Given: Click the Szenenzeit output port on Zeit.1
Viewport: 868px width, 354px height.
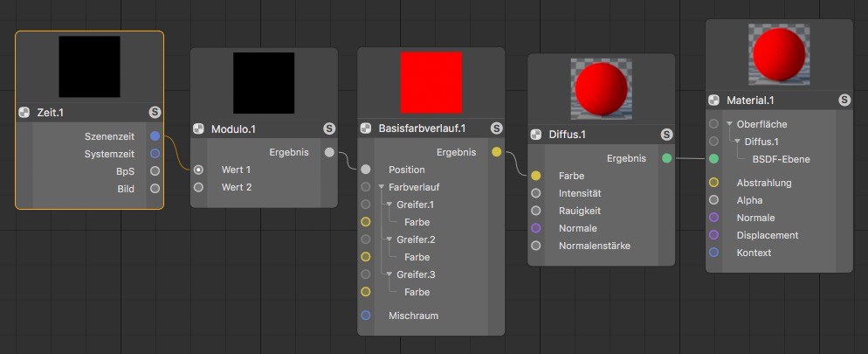Looking at the screenshot, I should 155,135.
